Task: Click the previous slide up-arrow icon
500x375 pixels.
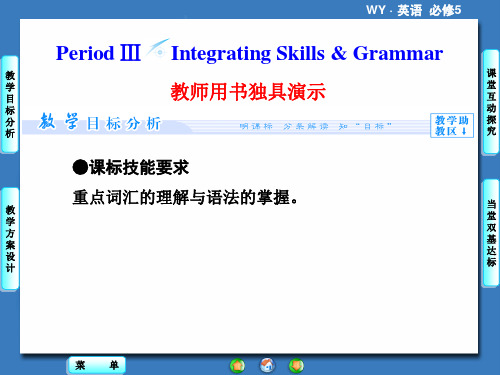Action: [237, 365]
